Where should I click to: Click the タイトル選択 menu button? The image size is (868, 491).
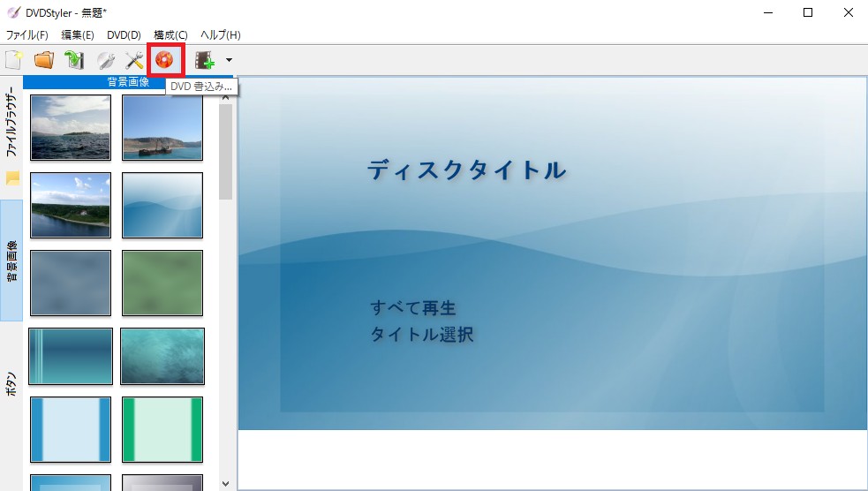422,335
